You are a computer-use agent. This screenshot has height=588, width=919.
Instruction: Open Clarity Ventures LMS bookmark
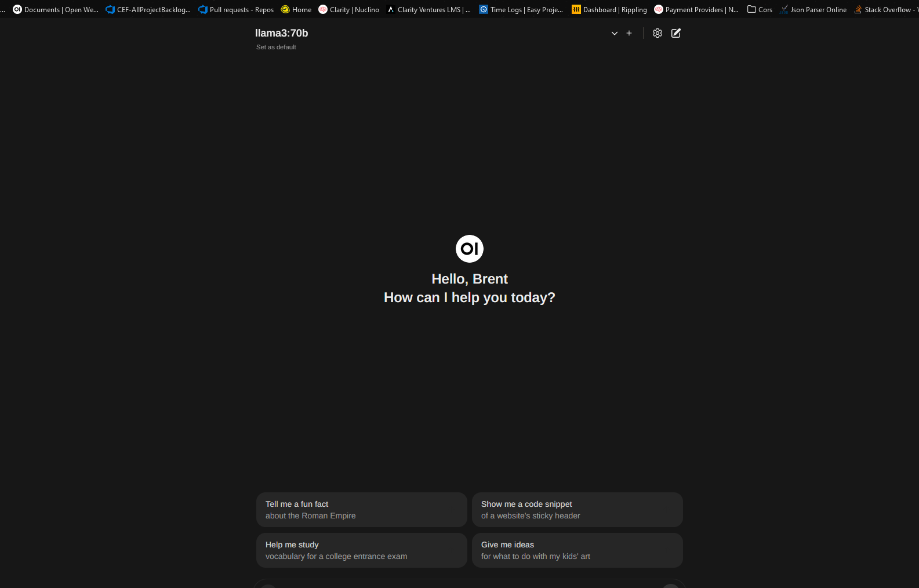429,9
